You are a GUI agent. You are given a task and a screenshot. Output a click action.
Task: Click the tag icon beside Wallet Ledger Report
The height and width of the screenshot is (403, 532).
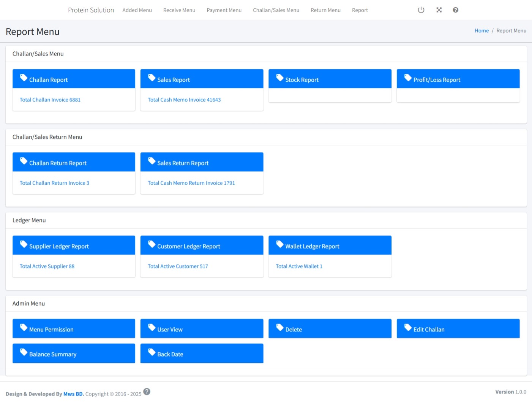[x=280, y=244]
